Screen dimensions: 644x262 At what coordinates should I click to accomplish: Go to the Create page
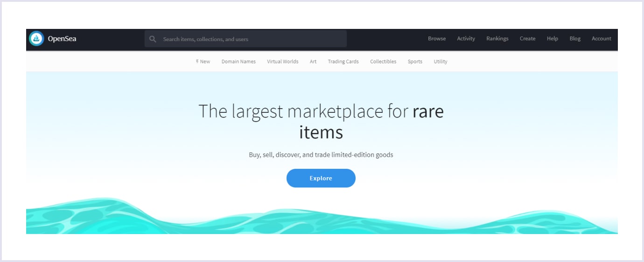(527, 39)
